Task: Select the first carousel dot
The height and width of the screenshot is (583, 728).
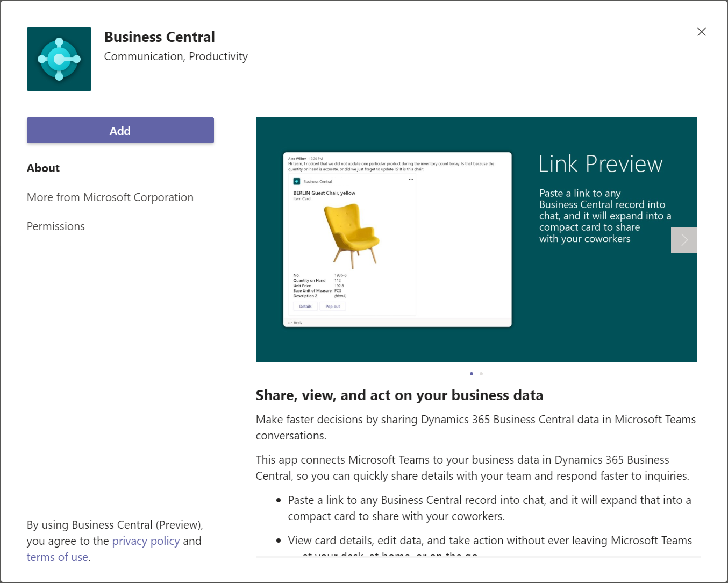Action: tap(472, 373)
